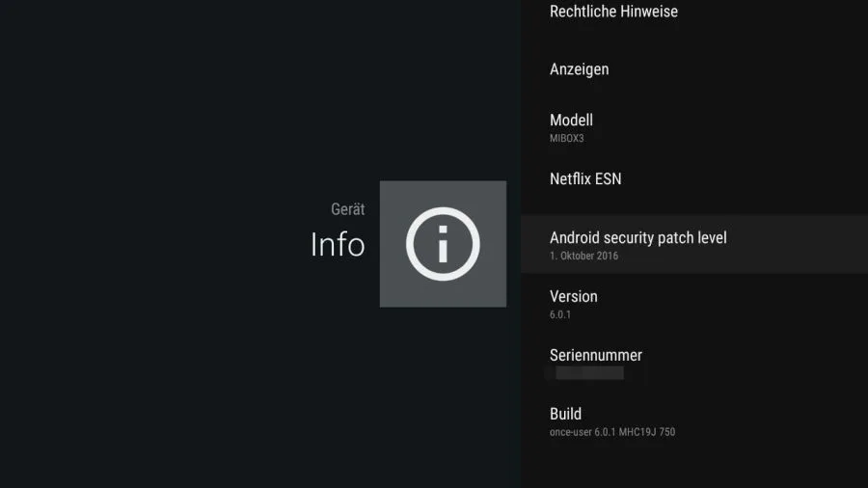The width and height of the screenshot is (868, 488).
Task: Click the 'once-user 6.0.1 MHC19J 750' text
Action: pyautogui.click(x=612, y=431)
